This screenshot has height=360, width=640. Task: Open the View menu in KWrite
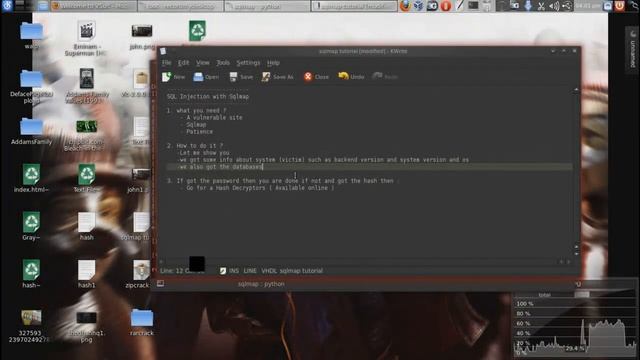[x=202, y=63]
